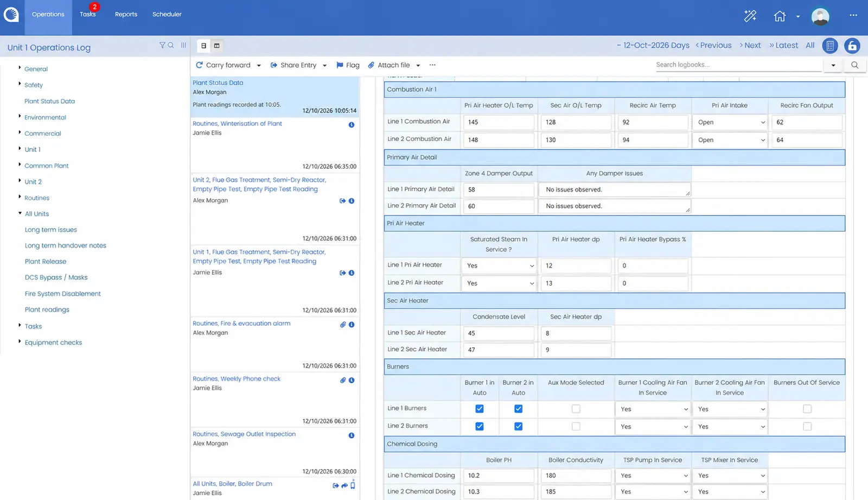The width and height of the screenshot is (868, 500).
Task: Open Line 1 TSP Pump In Service dropdown
Action: coord(653,476)
